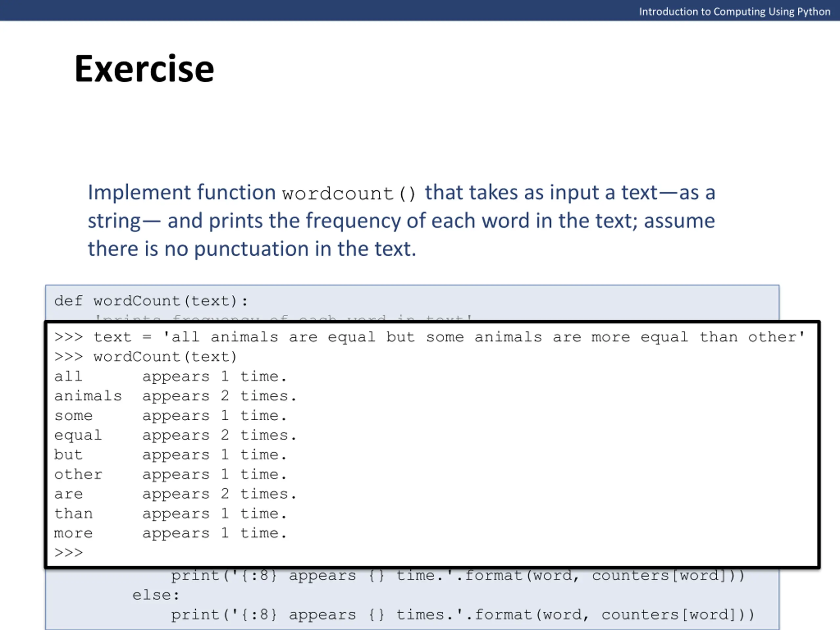Click 'Implement function' in the description
The width and height of the screenshot is (840, 630).
click(181, 193)
